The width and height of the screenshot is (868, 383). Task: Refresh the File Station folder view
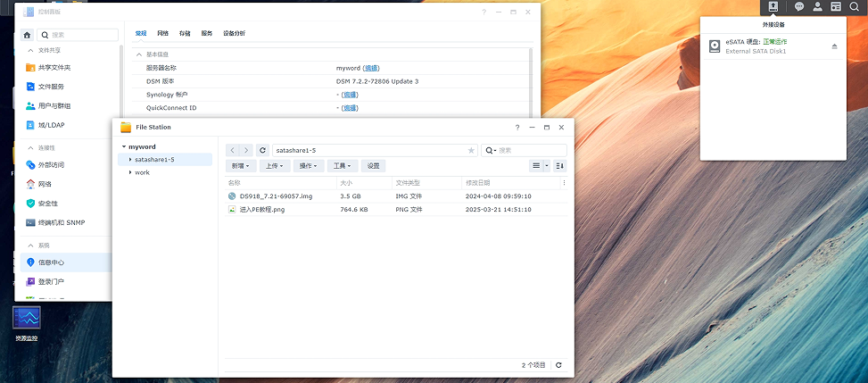click(262, 150)
